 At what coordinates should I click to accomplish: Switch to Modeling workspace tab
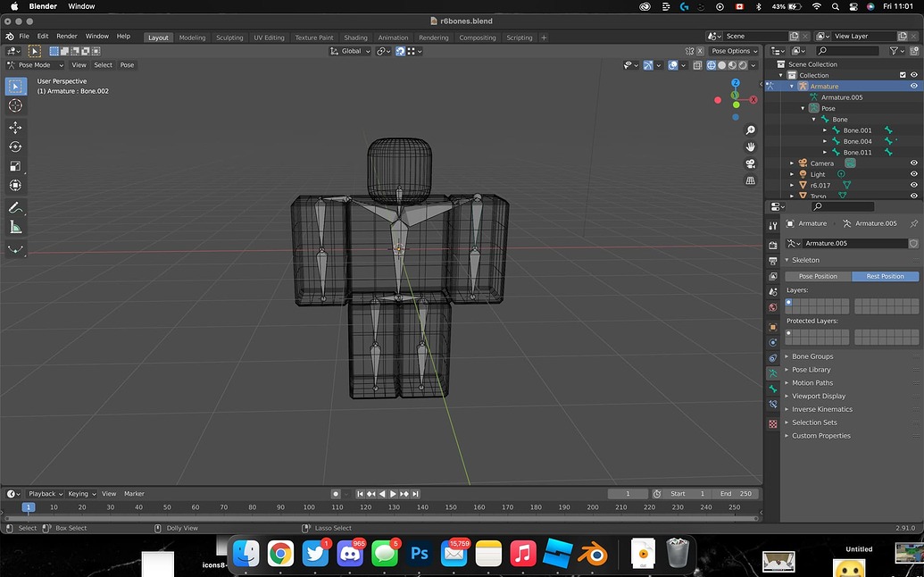coord(193,38)
